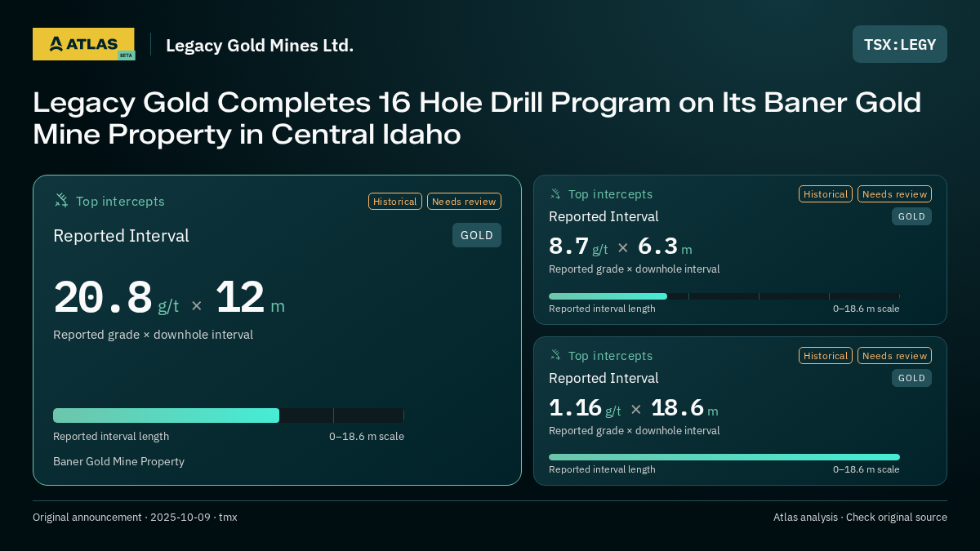Screen dimensions: 980x551
Task: Click the 0–18.6 m scale label under the 18.6 m bar
Action: coord(866,469)
